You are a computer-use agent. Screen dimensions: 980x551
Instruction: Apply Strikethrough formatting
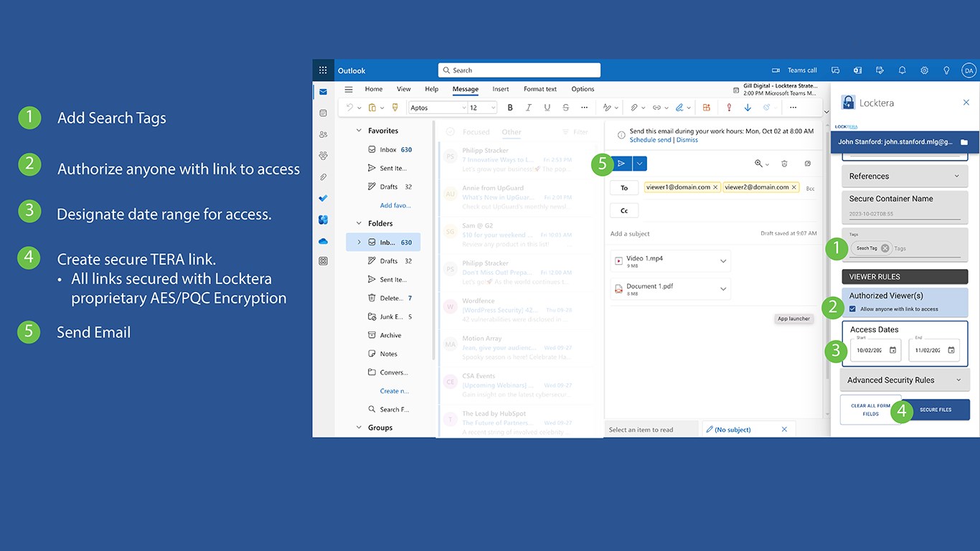tap(566, 108)
